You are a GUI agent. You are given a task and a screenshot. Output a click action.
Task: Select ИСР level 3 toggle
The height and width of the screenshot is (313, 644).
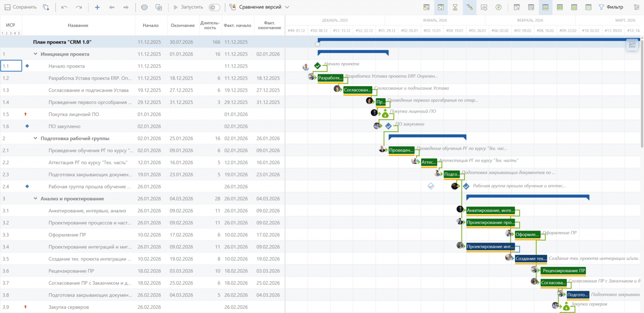pos(11,33)
